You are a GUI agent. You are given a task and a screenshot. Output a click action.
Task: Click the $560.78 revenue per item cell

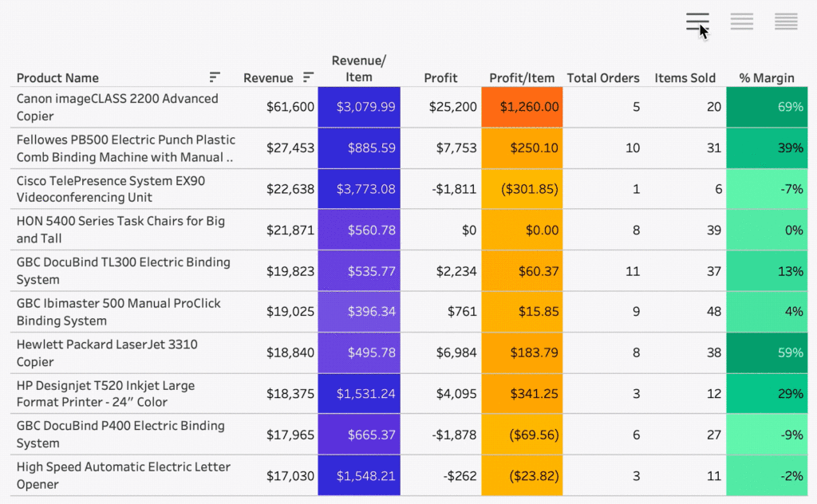359,230
